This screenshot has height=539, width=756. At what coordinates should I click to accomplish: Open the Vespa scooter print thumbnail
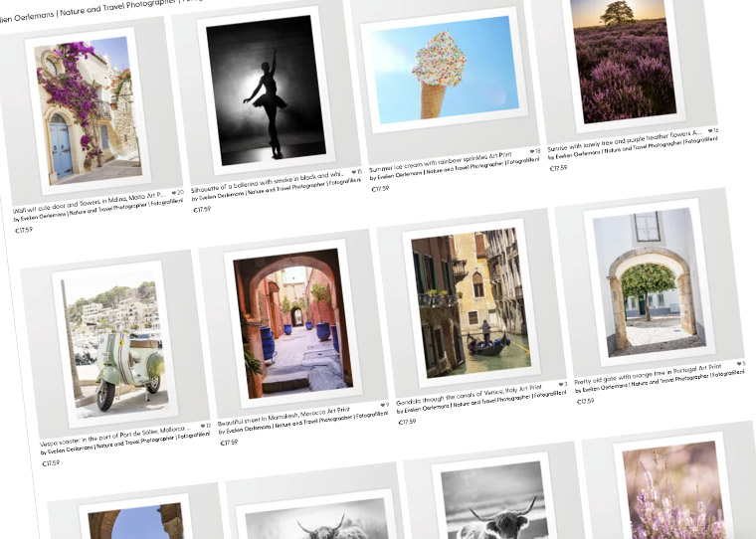click(x=114, y=343)
